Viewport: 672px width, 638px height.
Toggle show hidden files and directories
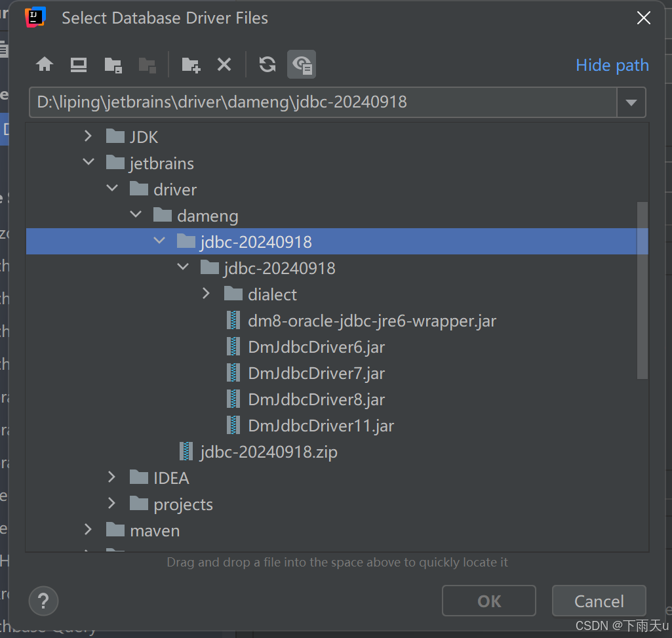(x=302, y=65)
